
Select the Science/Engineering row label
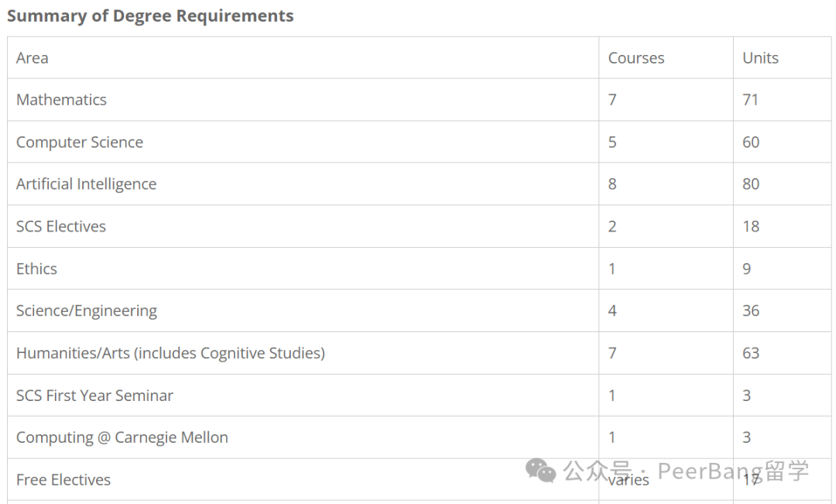87,311
